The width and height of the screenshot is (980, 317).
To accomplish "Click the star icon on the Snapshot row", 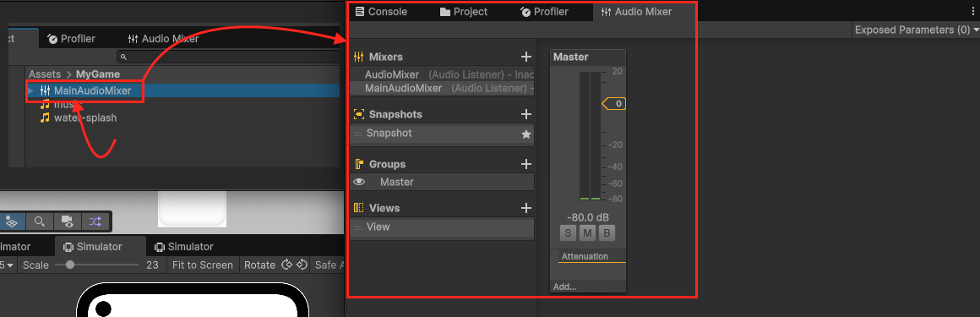I will [x=526, y=134].
